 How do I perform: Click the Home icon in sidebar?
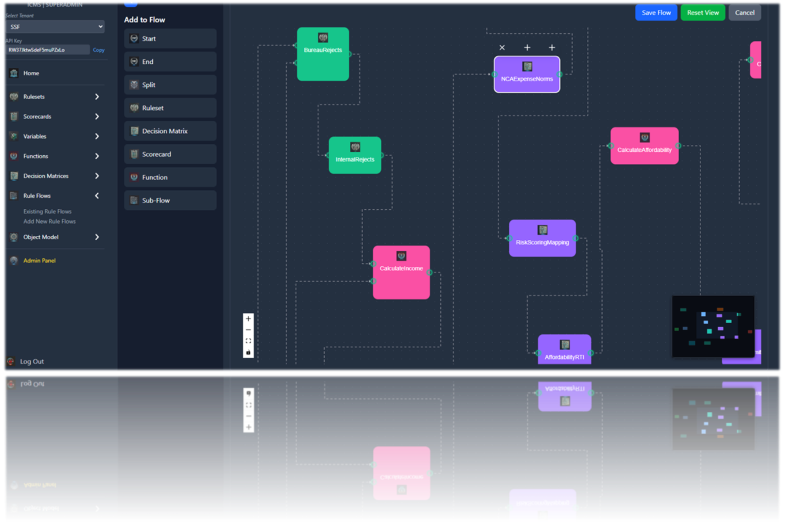click(x=14, y=73)
